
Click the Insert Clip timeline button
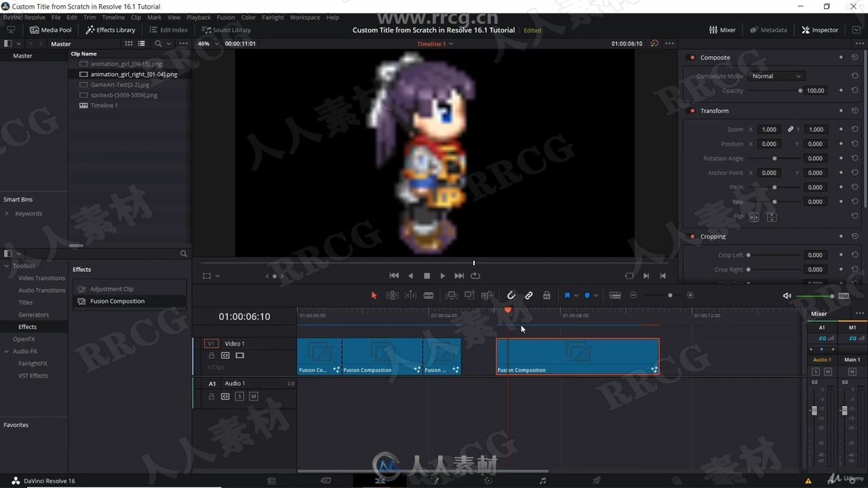point(452,296)
